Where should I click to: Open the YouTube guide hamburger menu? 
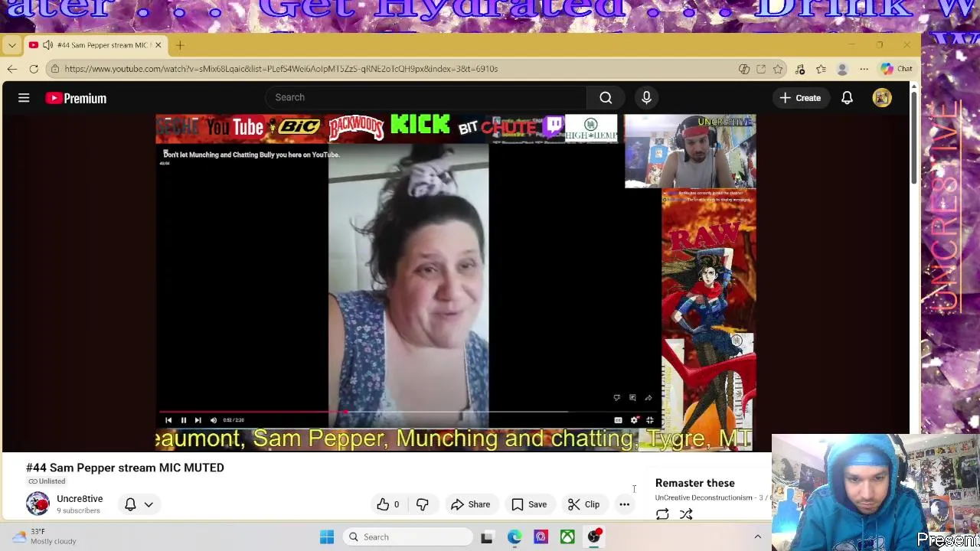[x=24, y=98]
